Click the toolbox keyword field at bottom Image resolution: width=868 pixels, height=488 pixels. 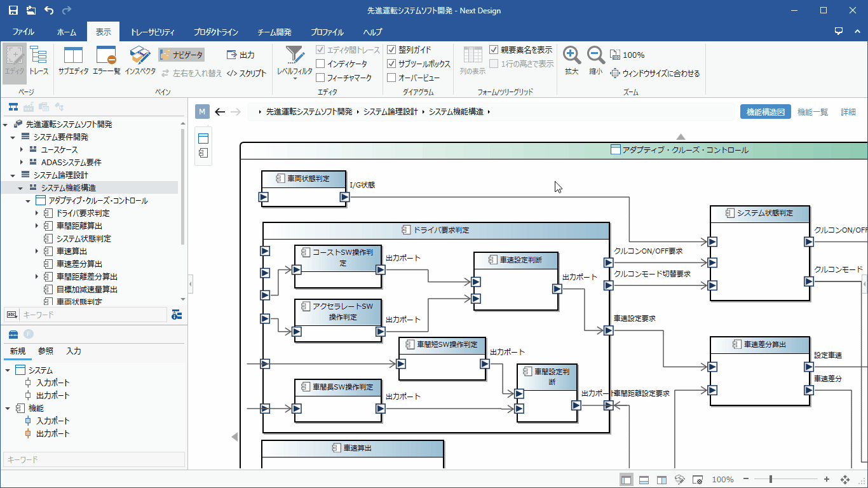(x=94, y=459)
